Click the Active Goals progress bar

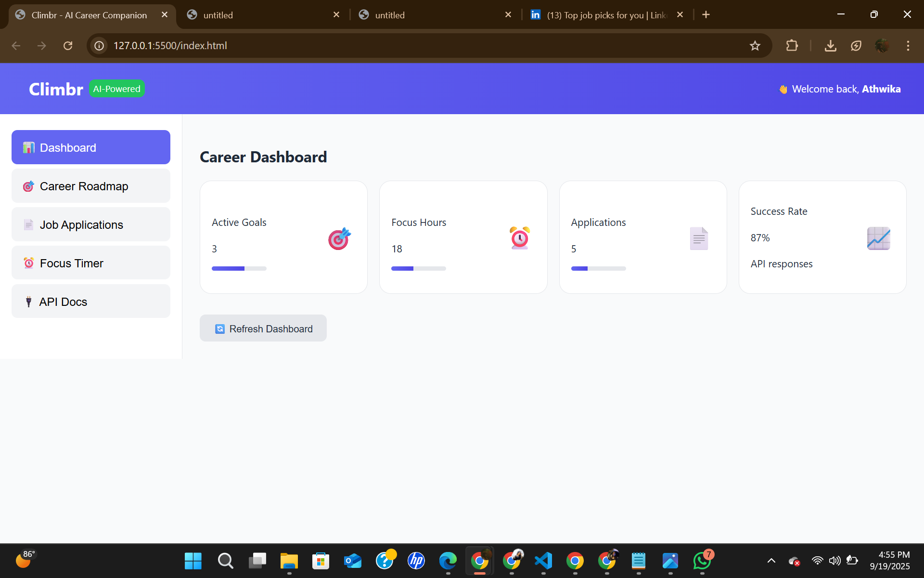pos(239,268)
